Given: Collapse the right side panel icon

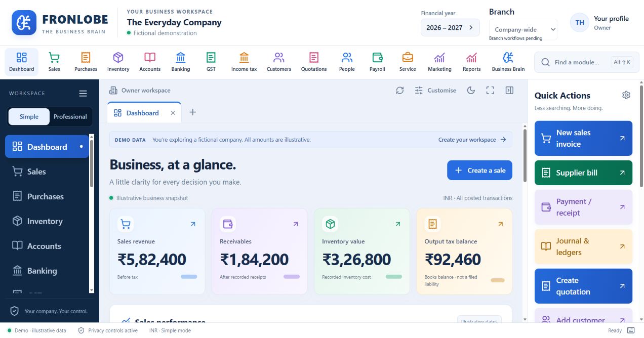Looking at the screenshot, I should click(509, 90).
